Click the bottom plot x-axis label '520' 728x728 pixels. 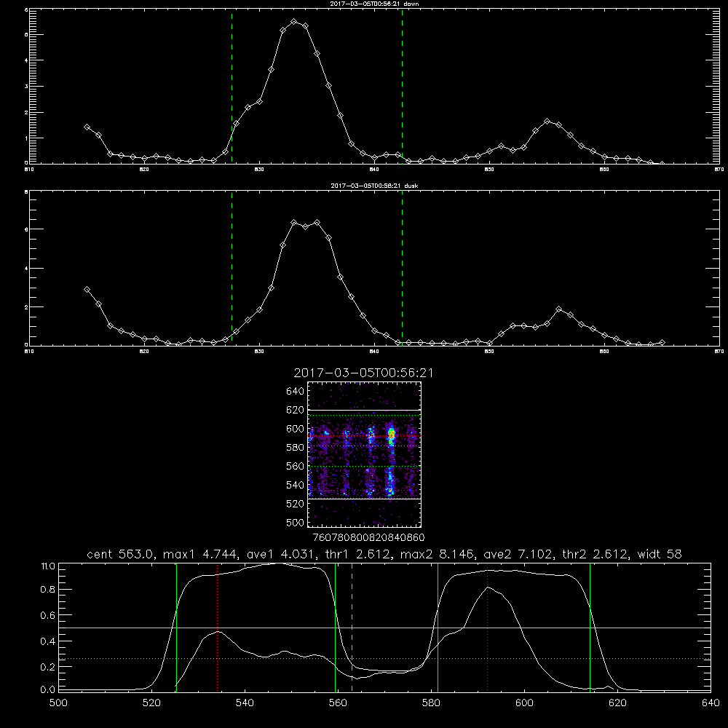[151, 703]
